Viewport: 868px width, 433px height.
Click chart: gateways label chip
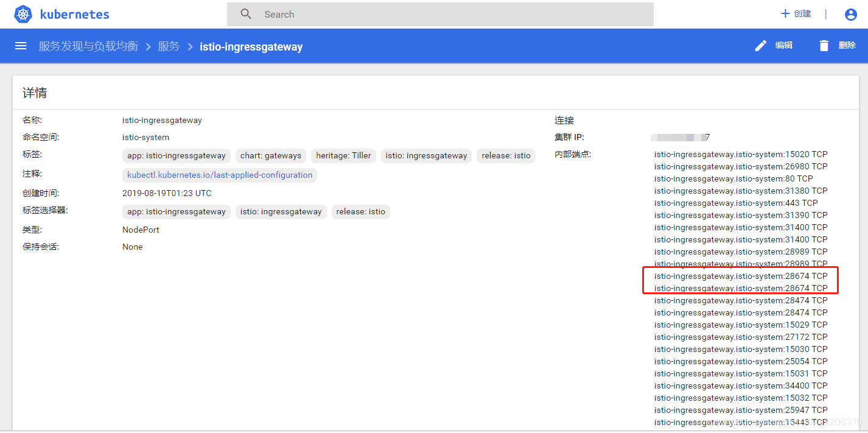tap(271, 155)
